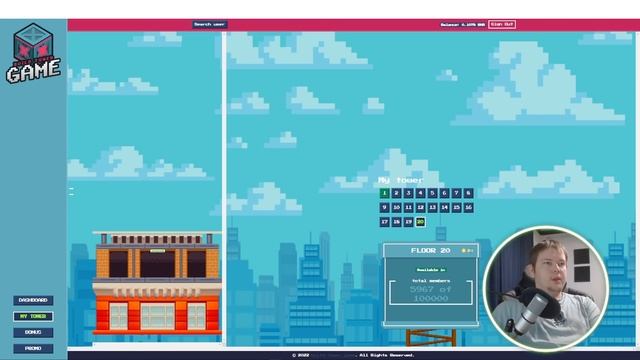
Task: Click the copyright All Rights Reserved footer
Action: coord(353,356)
